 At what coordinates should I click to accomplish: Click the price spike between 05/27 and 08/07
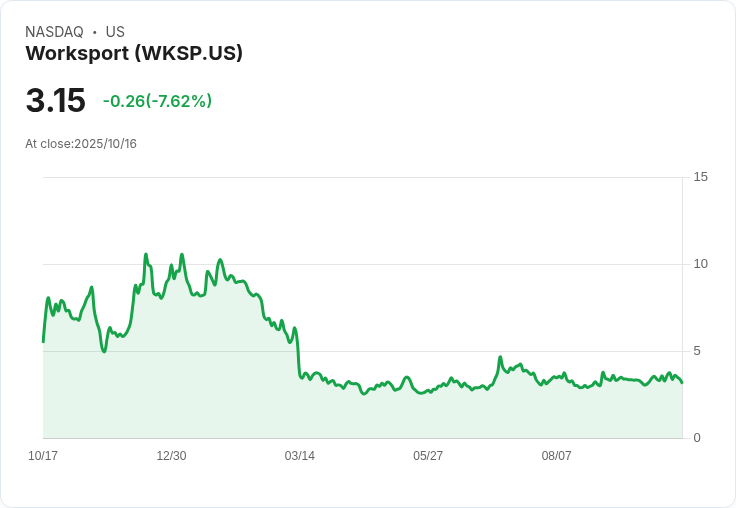pos(500,357)
